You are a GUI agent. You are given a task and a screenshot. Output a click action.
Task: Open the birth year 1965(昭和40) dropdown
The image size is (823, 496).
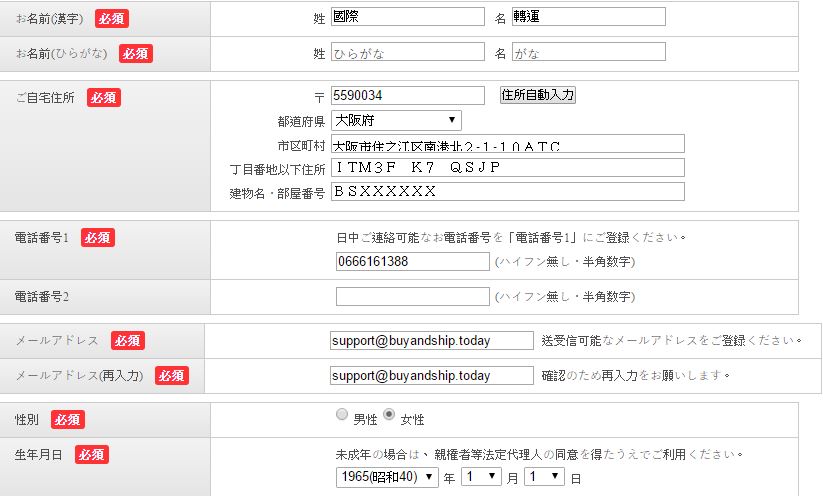click(x=387, y=477)
